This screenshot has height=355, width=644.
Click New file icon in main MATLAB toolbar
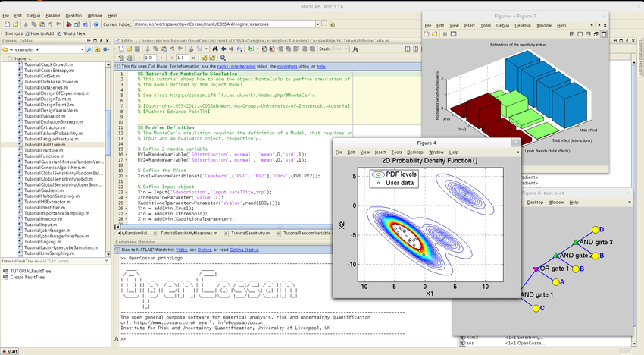pyautogui.click(x=8, y=24)
